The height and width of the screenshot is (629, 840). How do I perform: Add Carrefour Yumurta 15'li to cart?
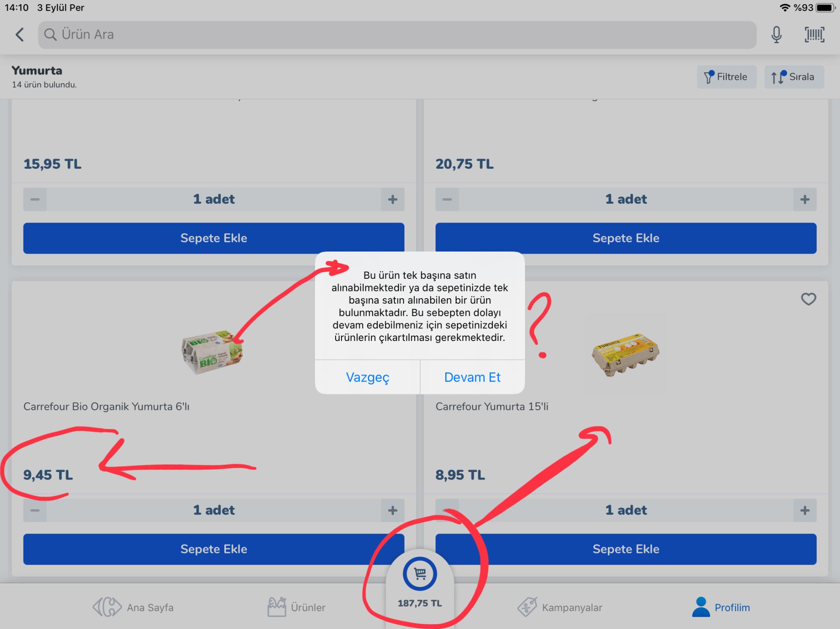pos(626,549)
